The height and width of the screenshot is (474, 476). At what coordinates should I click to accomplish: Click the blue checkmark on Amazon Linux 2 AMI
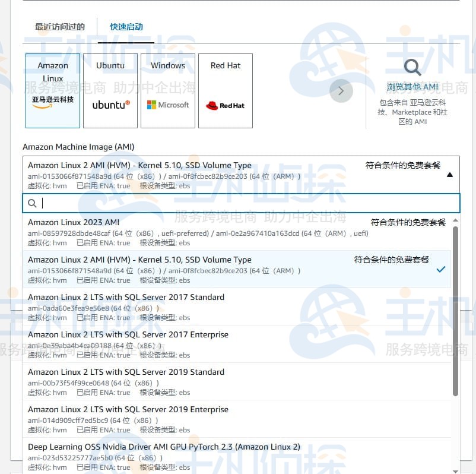(x=440, y=269)
